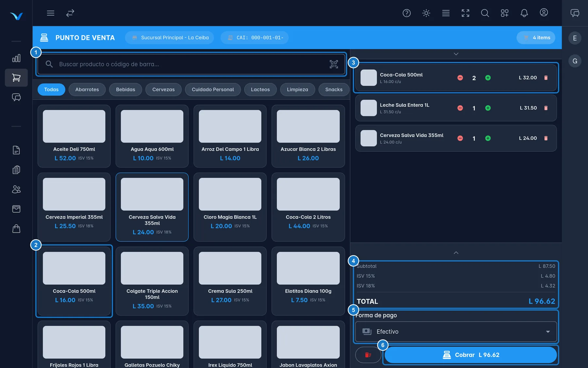Increase Cerveza Salva Vida 355ml cart quantity
The width and height of the screenshot is (588, 368).
point(488,138)
